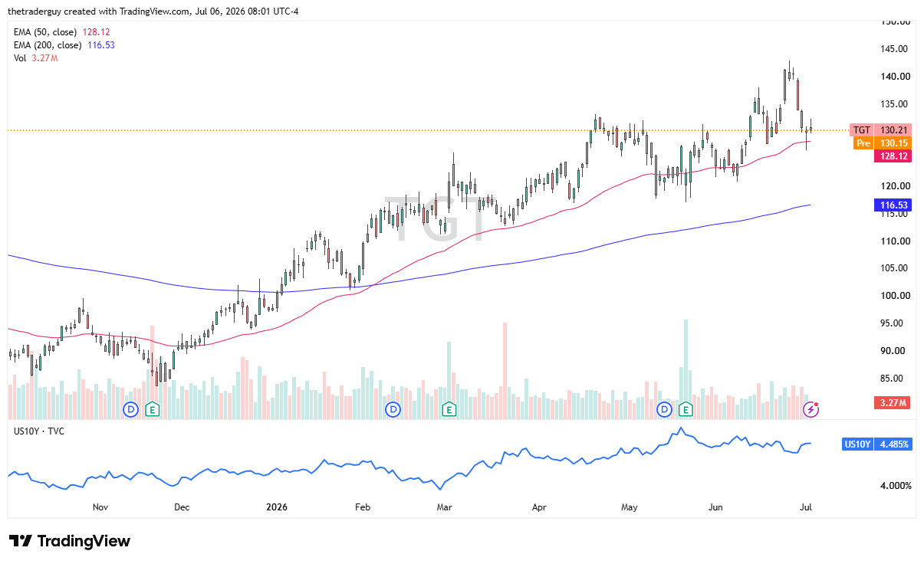Open the dividend D marker after February
924x564 pixels.
(393, 409)
